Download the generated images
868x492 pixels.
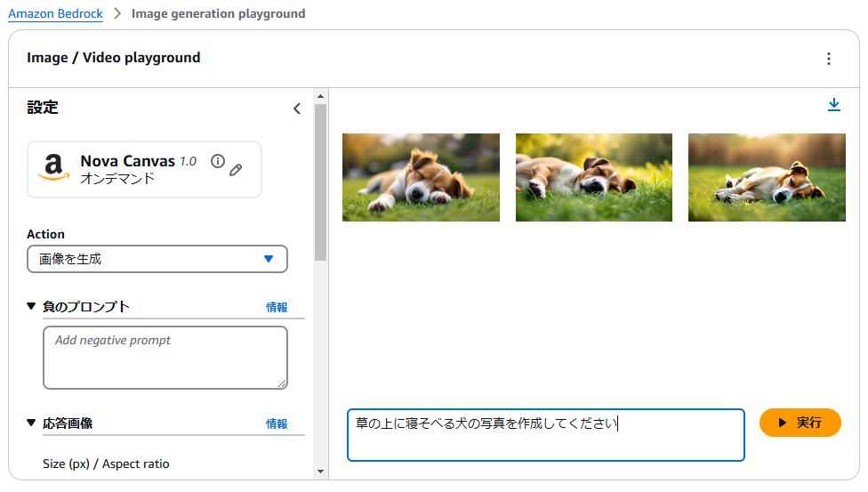[x=833, y=105]
